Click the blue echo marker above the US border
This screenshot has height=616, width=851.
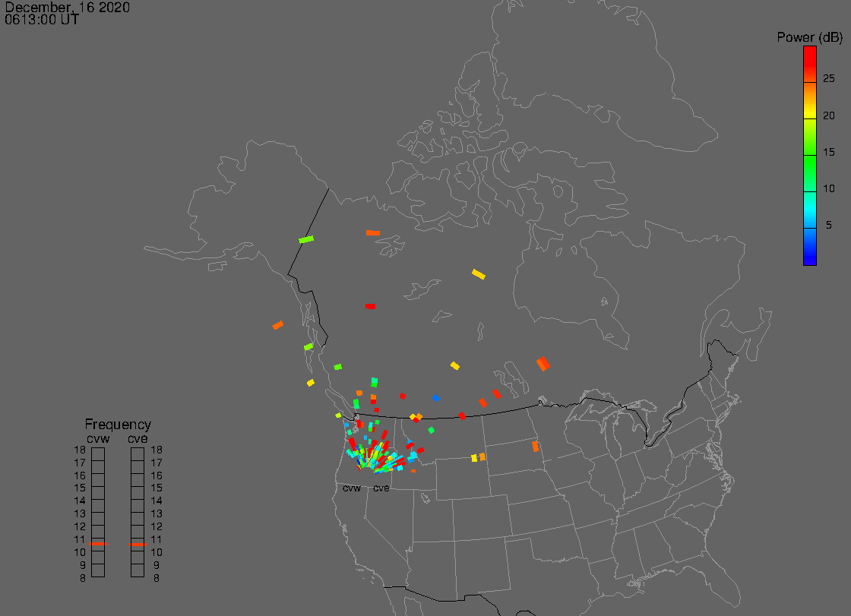(436, 398)
